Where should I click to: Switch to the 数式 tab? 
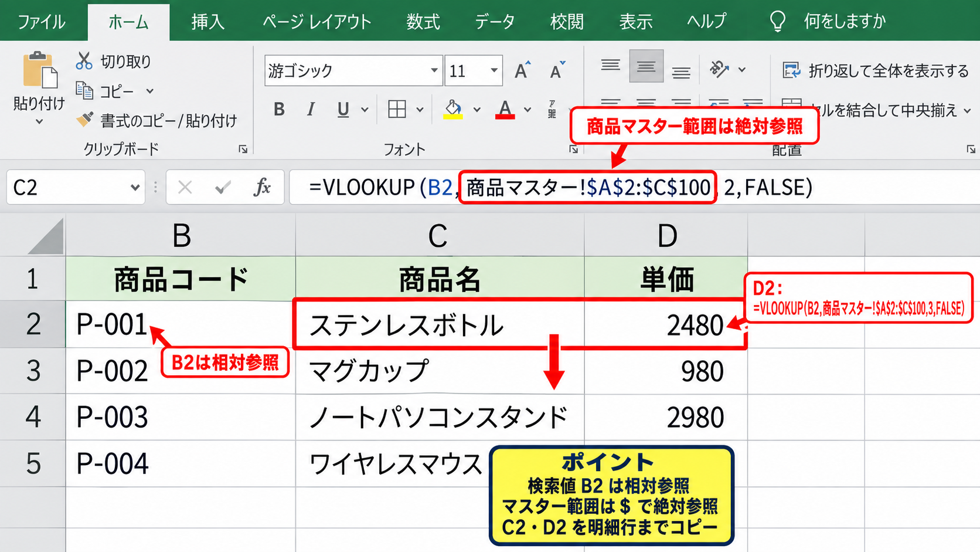[423, 22]
